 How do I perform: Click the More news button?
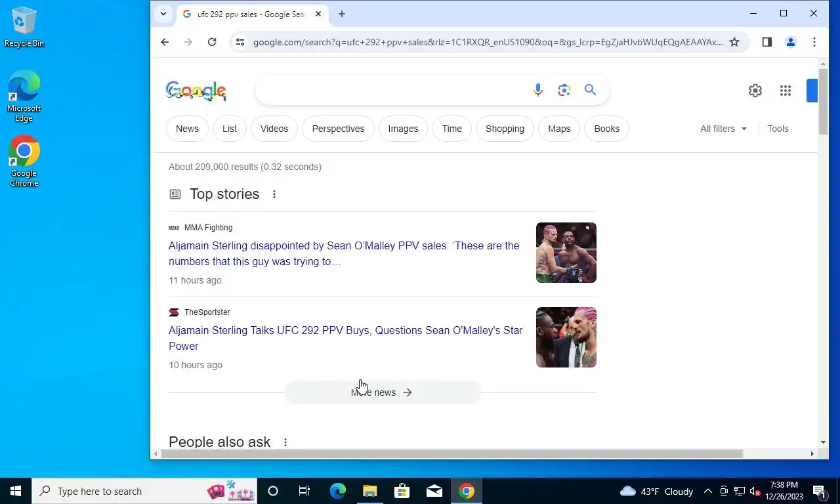tap(382, 392)
